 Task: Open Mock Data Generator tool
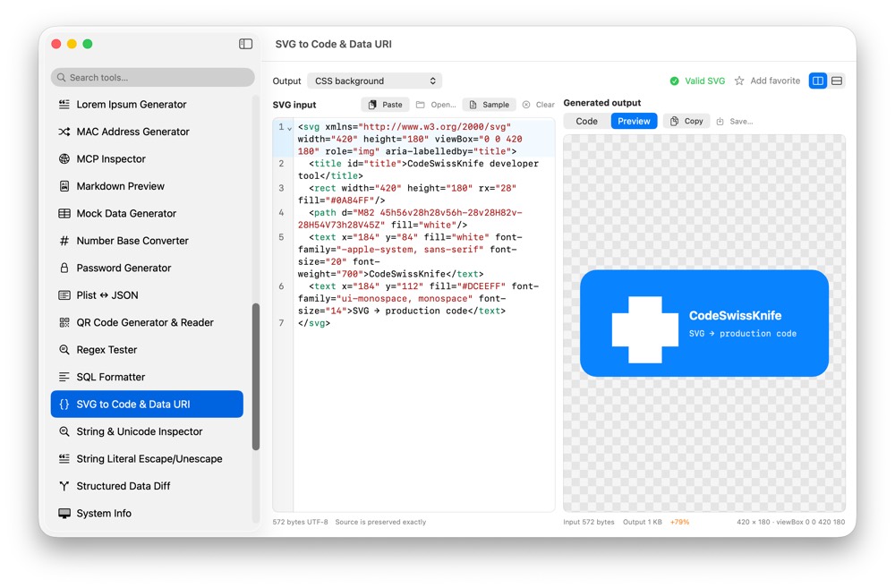[148, 214]
